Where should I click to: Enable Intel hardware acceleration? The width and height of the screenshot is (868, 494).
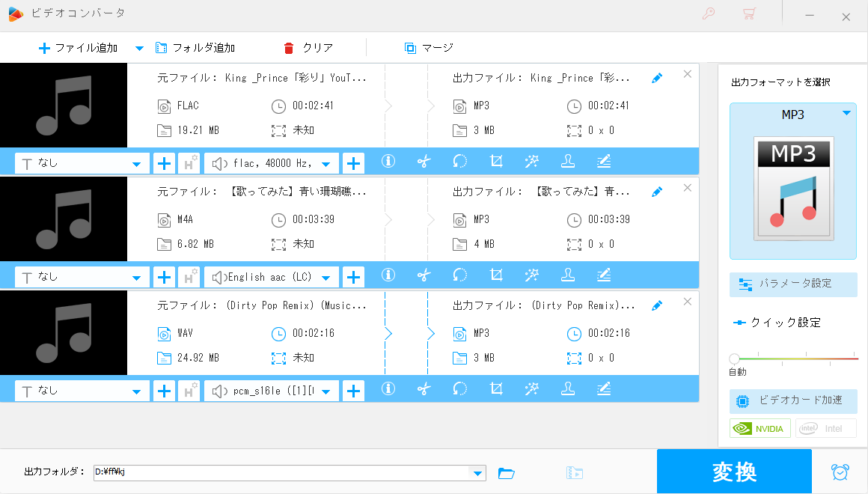click(x=825, y=427)
